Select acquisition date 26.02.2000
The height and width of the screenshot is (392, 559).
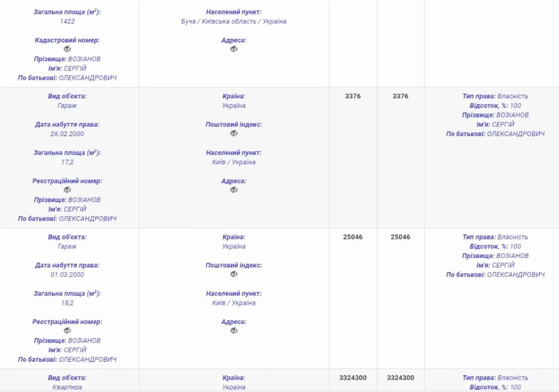67,134
